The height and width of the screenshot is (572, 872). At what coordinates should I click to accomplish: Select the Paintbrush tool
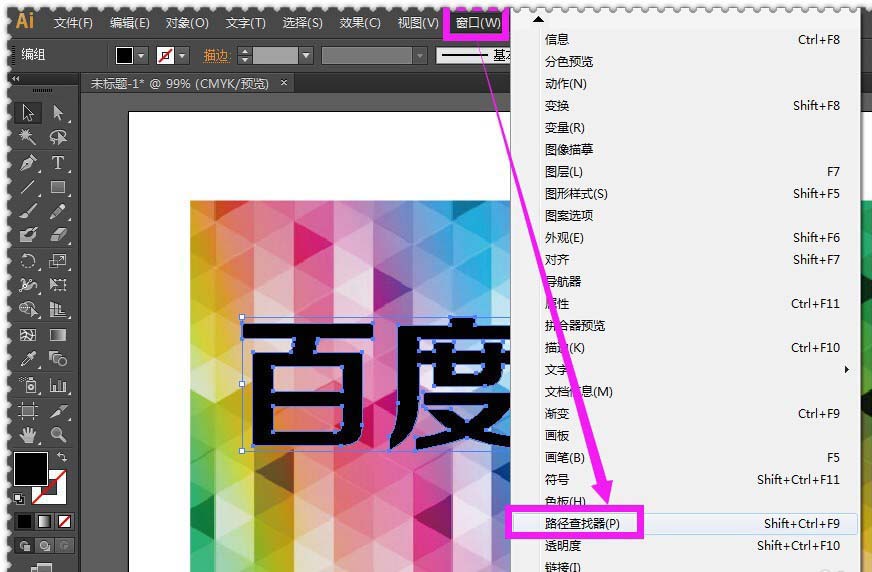tap(28, 211)
